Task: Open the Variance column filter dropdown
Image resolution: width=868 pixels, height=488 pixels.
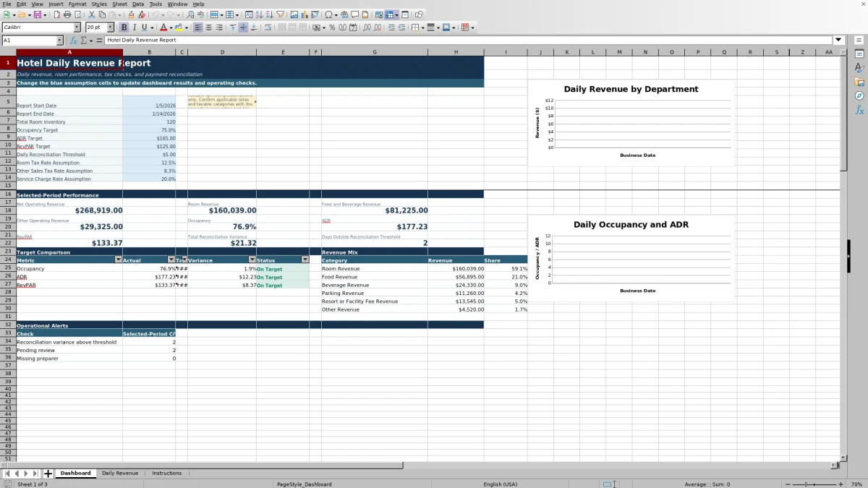Action: tap(252, 260)
